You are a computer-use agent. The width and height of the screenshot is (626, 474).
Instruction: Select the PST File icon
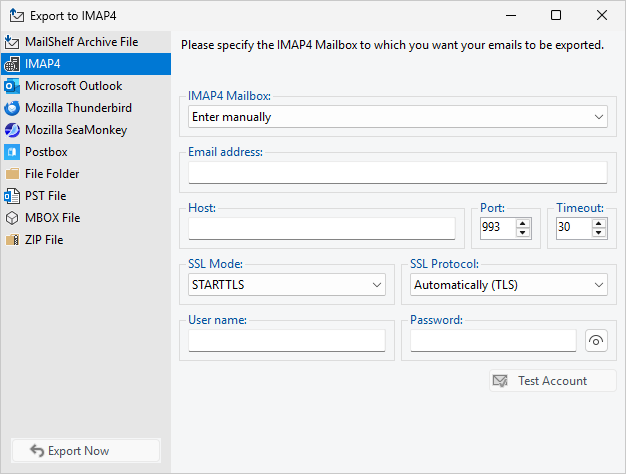click(12, 196)
